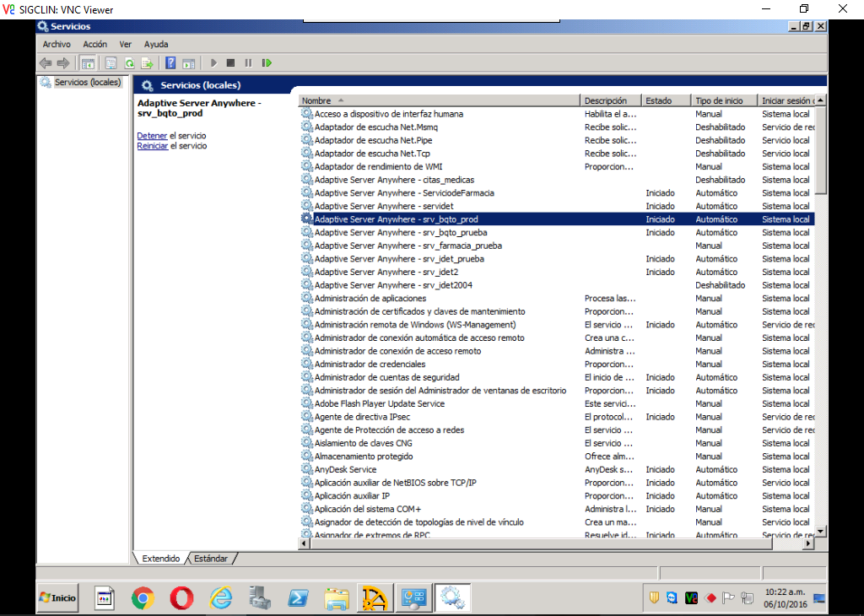The width and height of the screenshot is (864, 616).
Task: Click the Action Center flag tray icon
Action: pos(728,597)
